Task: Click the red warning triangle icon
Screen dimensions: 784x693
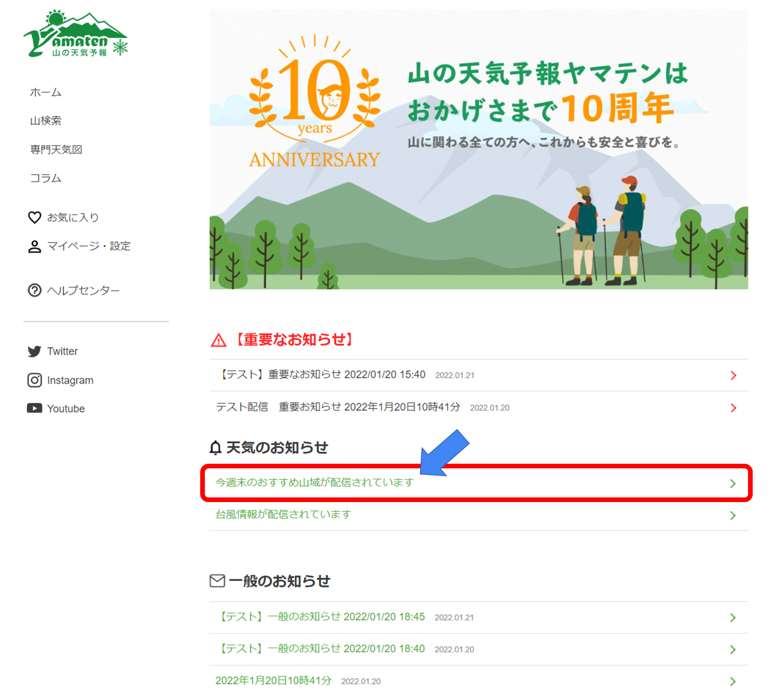Action: tap(219, 340)
